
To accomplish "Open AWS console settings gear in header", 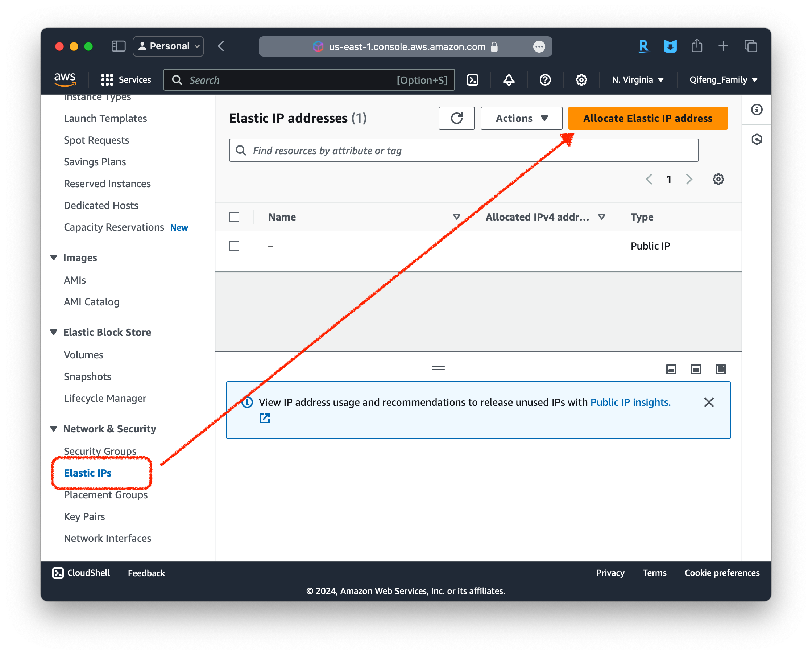I will (x=581, y=80).
